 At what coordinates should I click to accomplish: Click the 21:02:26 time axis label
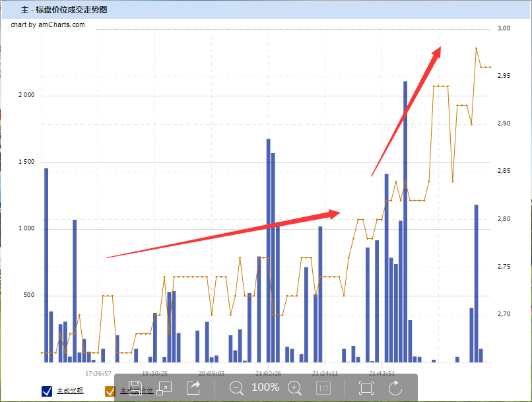269,374
